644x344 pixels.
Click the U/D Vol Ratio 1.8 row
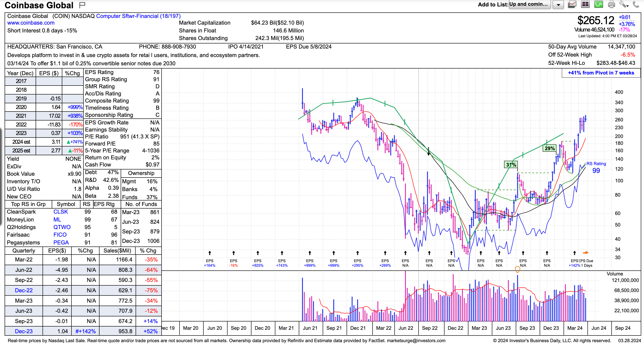pos(44,189)
